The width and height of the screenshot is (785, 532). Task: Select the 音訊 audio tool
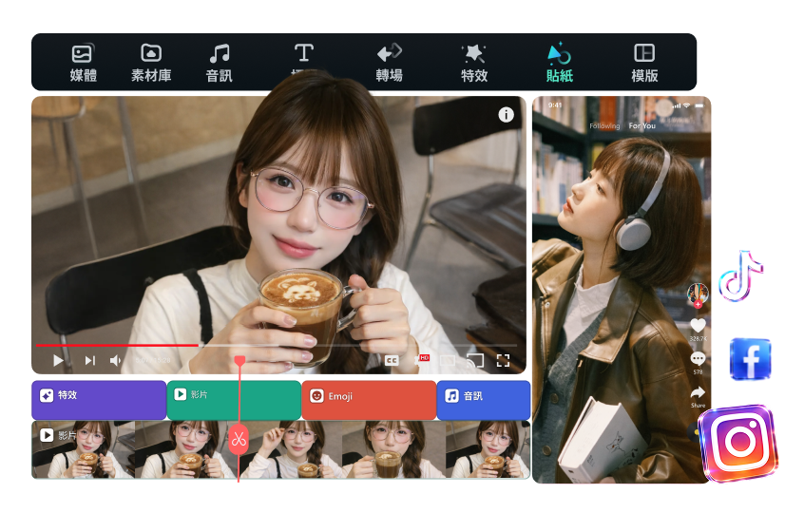click(220, 63)
